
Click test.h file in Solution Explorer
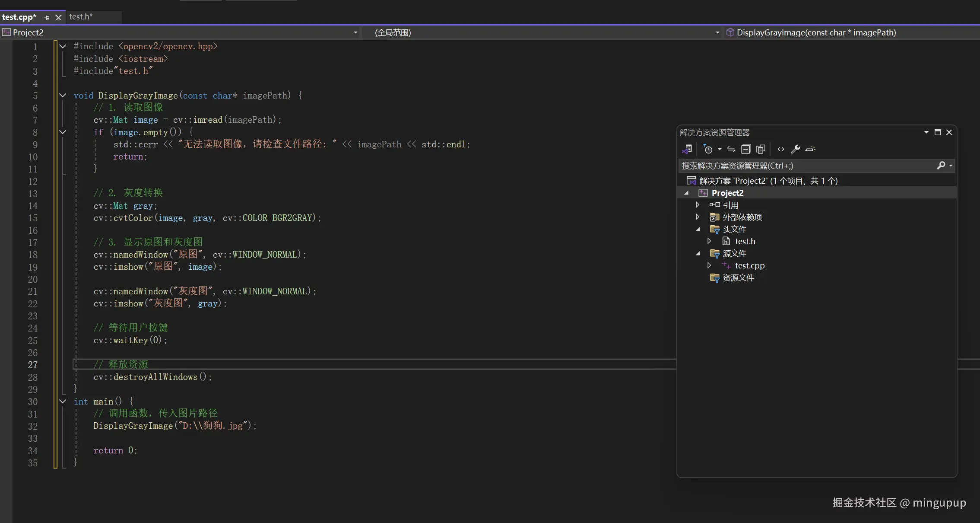745,242
